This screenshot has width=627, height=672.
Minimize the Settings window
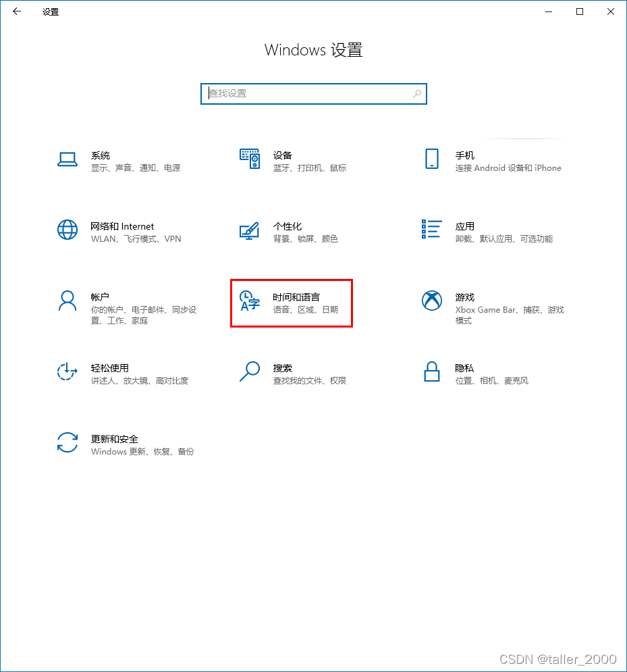coord(549,11)
